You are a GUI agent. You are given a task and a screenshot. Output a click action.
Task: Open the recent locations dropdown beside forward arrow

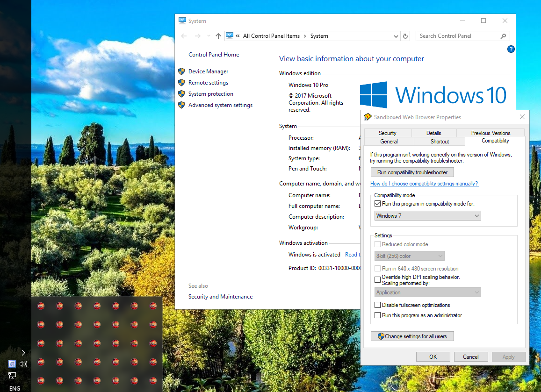[209, 36]
